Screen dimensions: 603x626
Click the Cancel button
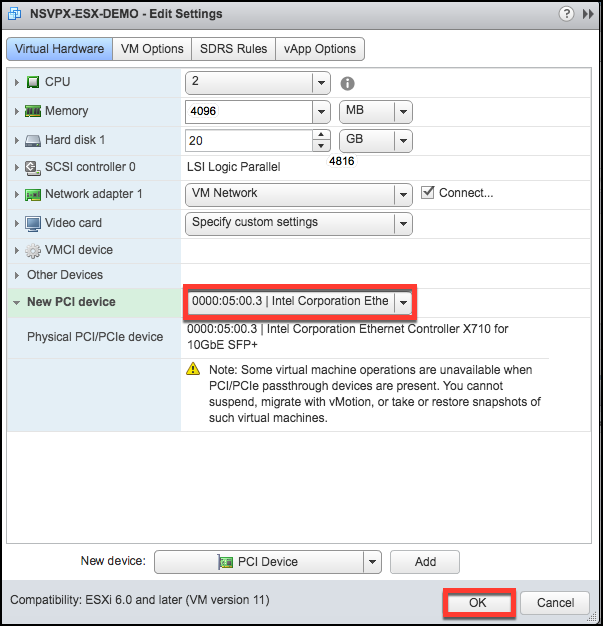tap(555, 602)
